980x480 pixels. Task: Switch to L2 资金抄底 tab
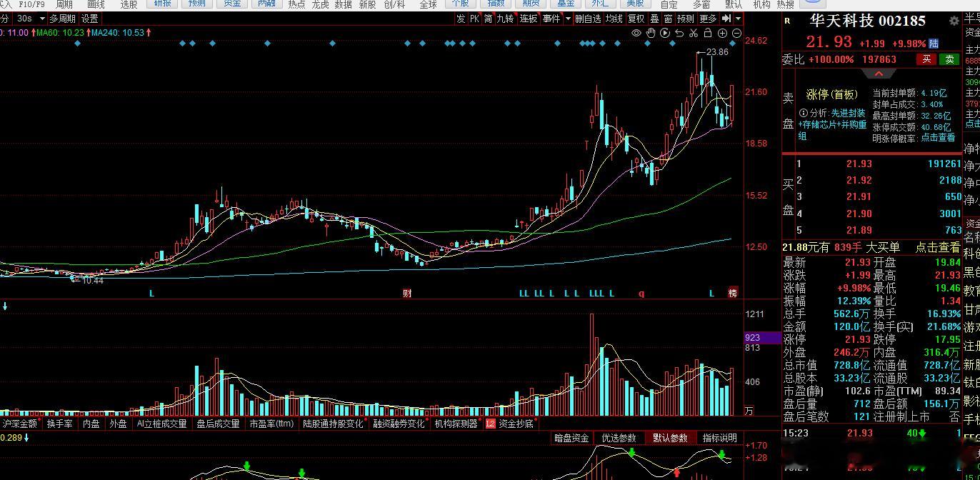(510, 424)
